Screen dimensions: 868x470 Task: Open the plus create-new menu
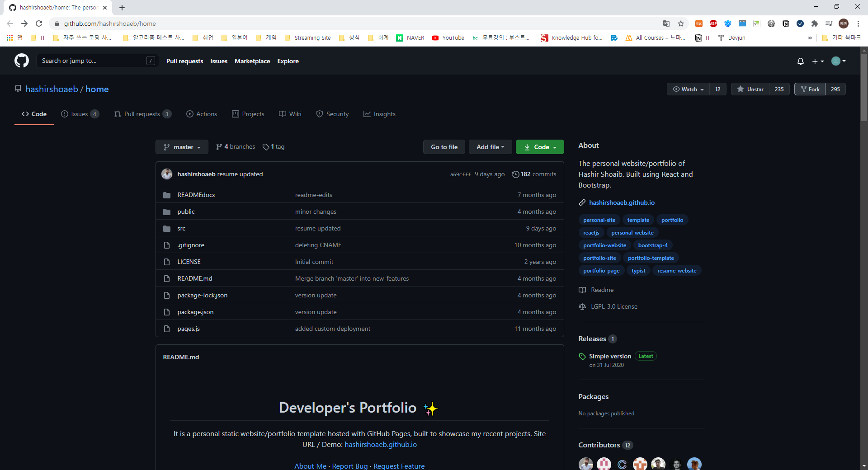pos(818,61)
